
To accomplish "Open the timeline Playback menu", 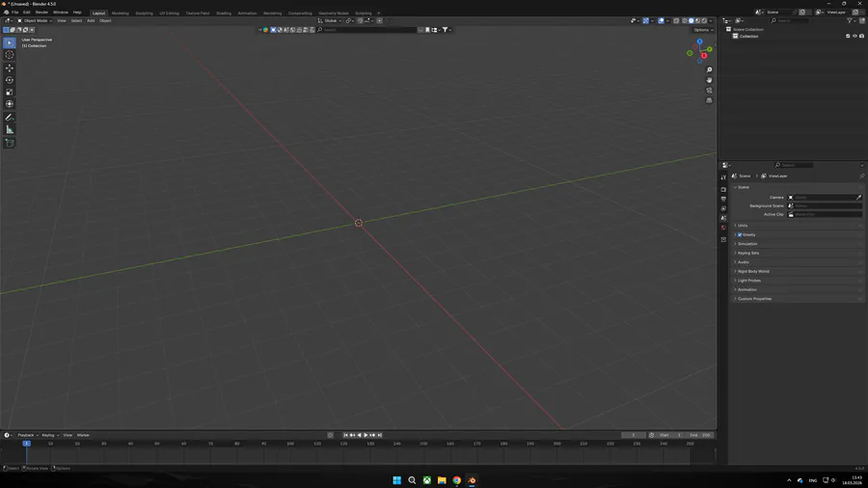I will 28,435.
